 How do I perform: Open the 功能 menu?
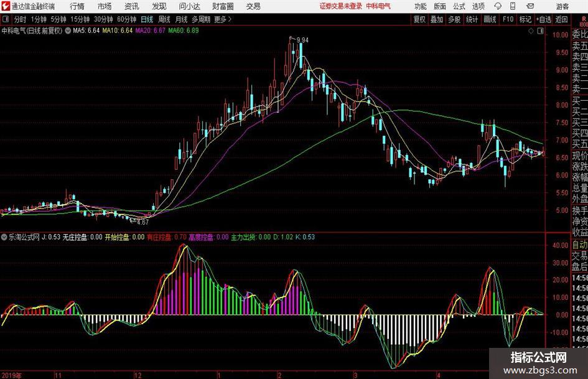tap(421, 6)
